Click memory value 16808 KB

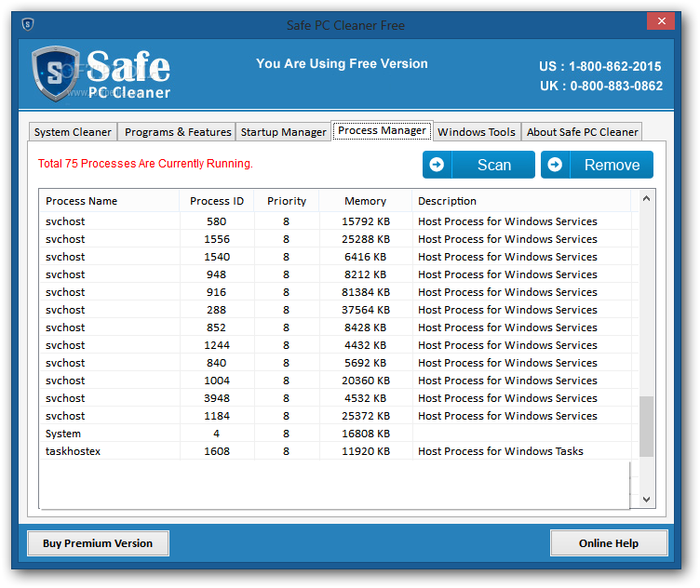pos(366,434)
